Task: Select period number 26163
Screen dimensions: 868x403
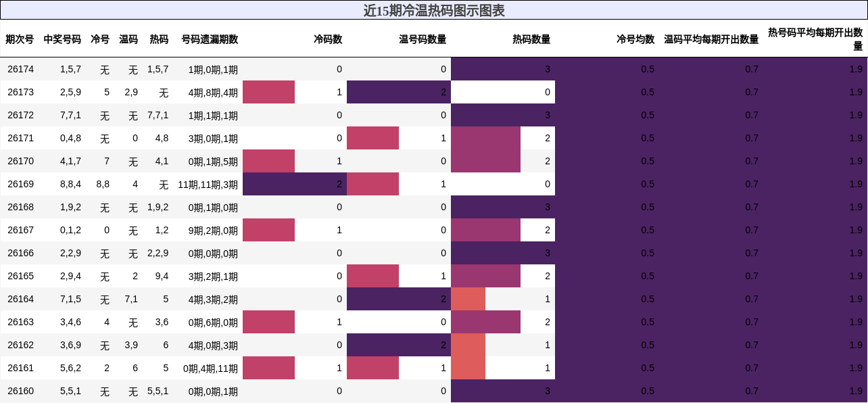Action: (20, 322)
